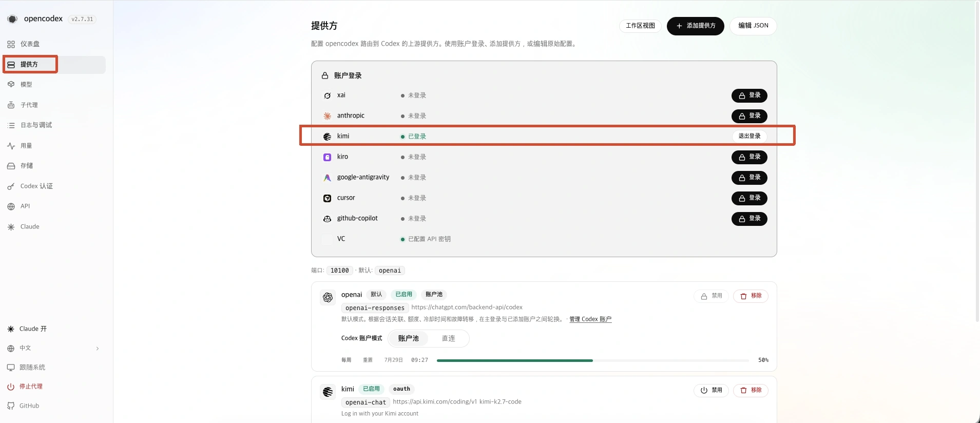
Task: Switch Codex account mode to 直连
Action: (448, 338)
